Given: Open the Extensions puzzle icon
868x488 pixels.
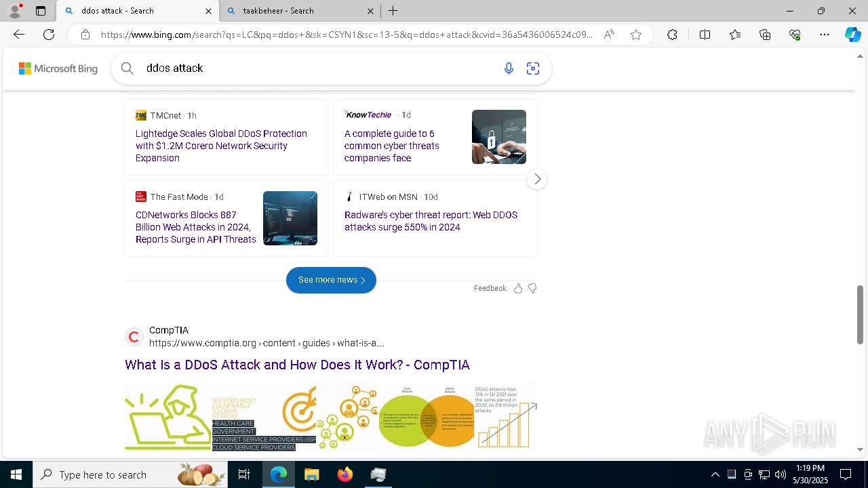Looking at the screenshot, I should pyautogui.click(x=672, y=35).
